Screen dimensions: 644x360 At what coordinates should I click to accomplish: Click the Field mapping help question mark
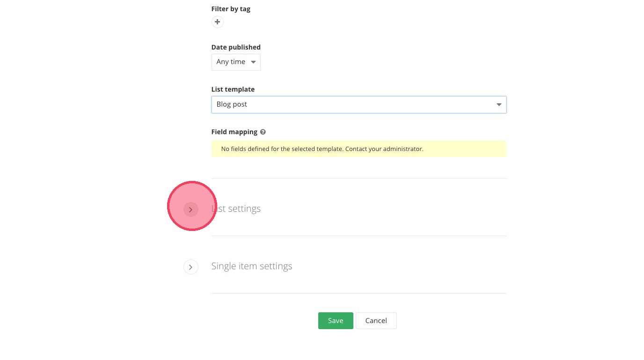(x=263, y=132)
